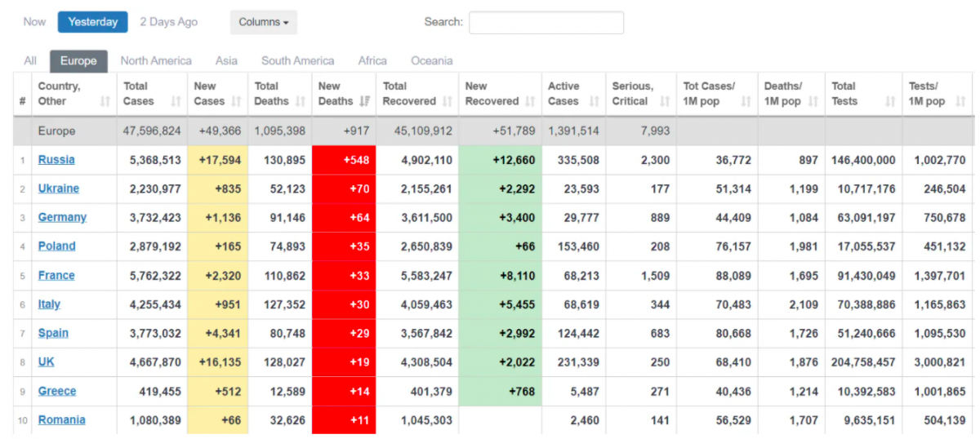Viewport: 980px width, 439px height.
Task: Click the # column header
Action: point(22,94)
